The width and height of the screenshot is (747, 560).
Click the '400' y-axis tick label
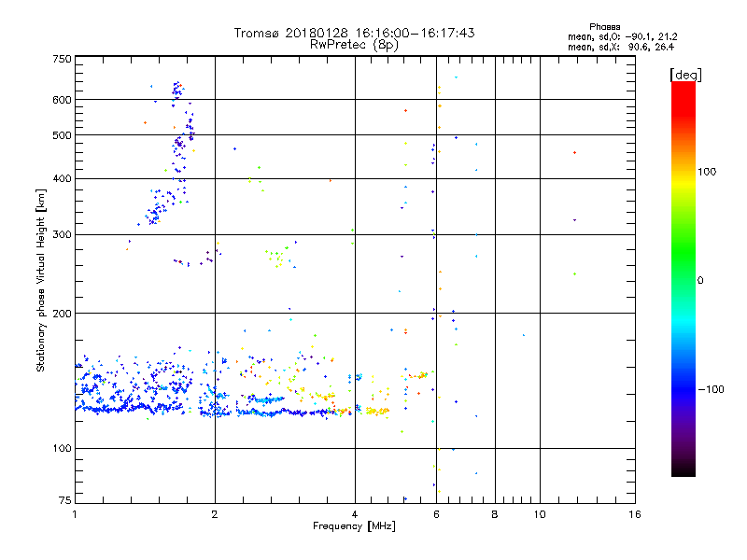coord(63,178)
